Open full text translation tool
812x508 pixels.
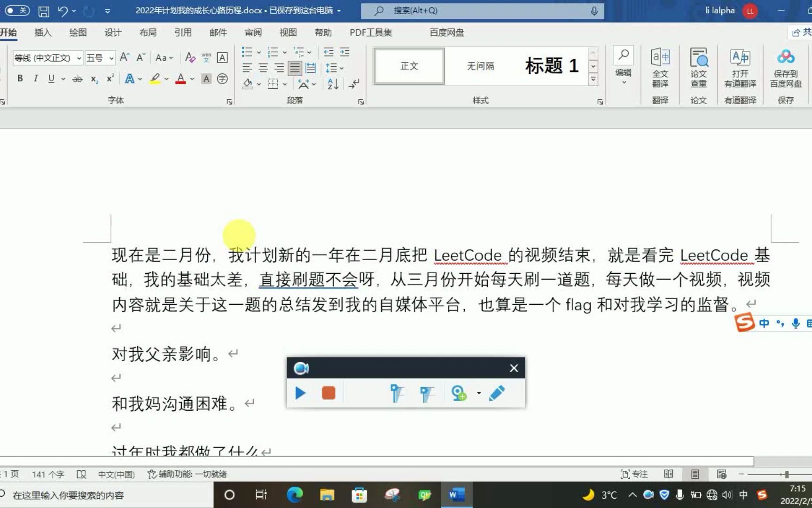[660, 68]
